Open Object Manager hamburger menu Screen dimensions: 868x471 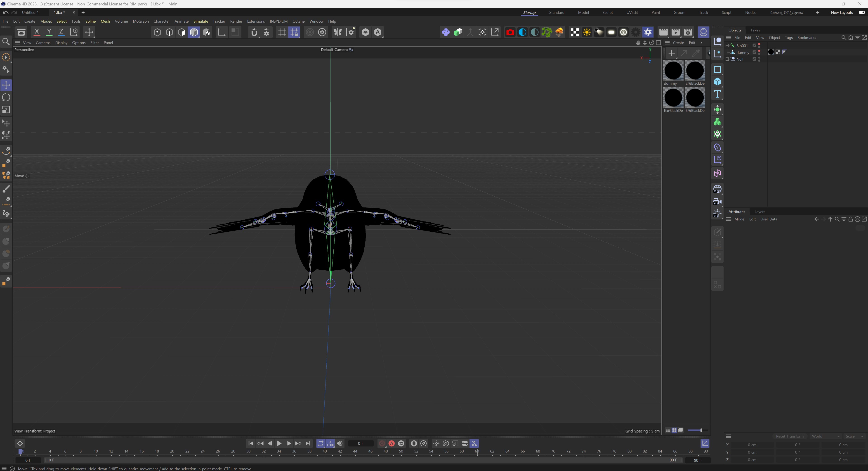point(729,38)
